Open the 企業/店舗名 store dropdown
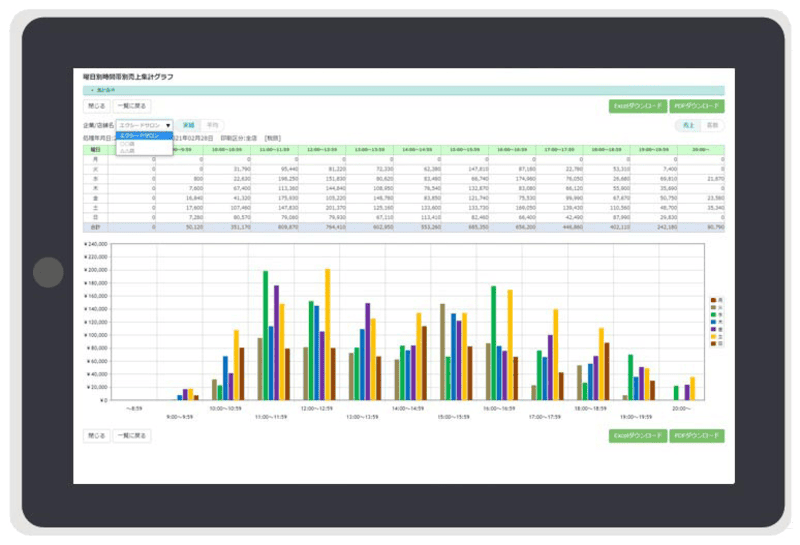The width and height of the screenshot is (800, 545). pyautogui.click(x=145, y=125)
